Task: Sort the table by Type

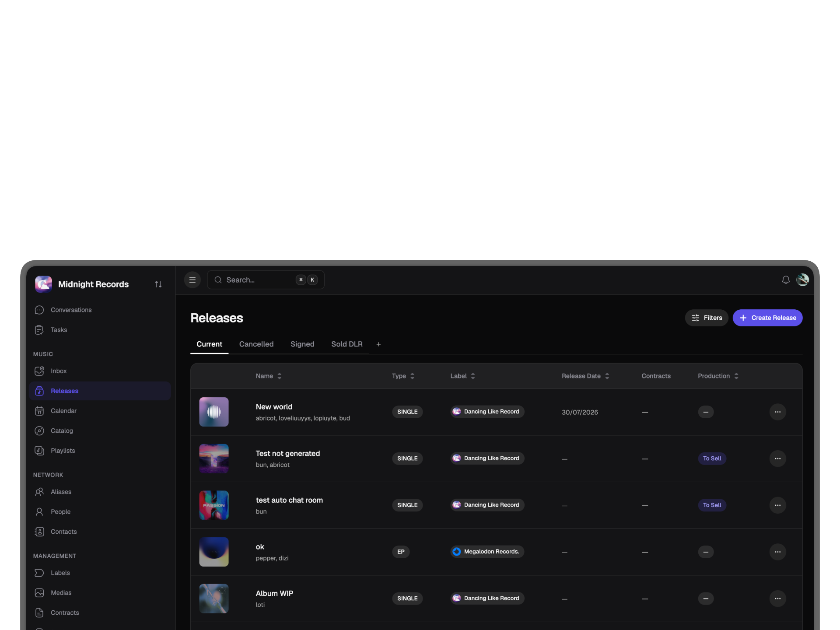Action: pyautogui.click(x=403, y=376)
